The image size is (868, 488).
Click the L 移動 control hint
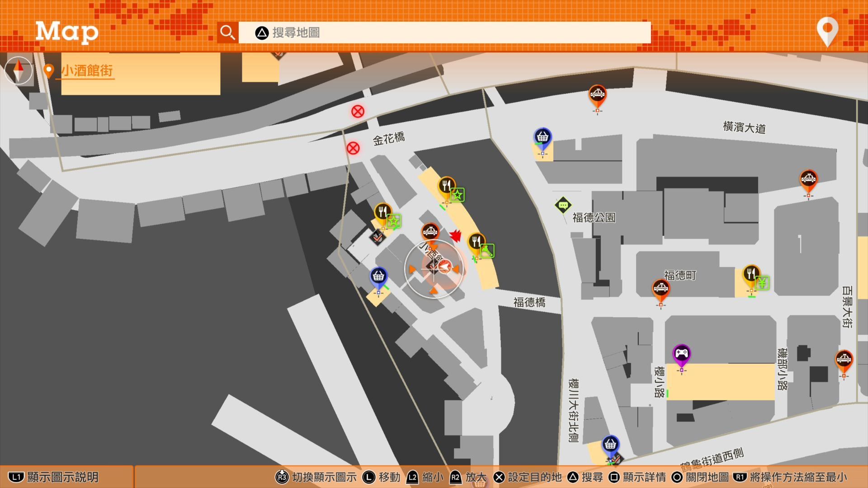pyautogui.click(x=382, y=477)
